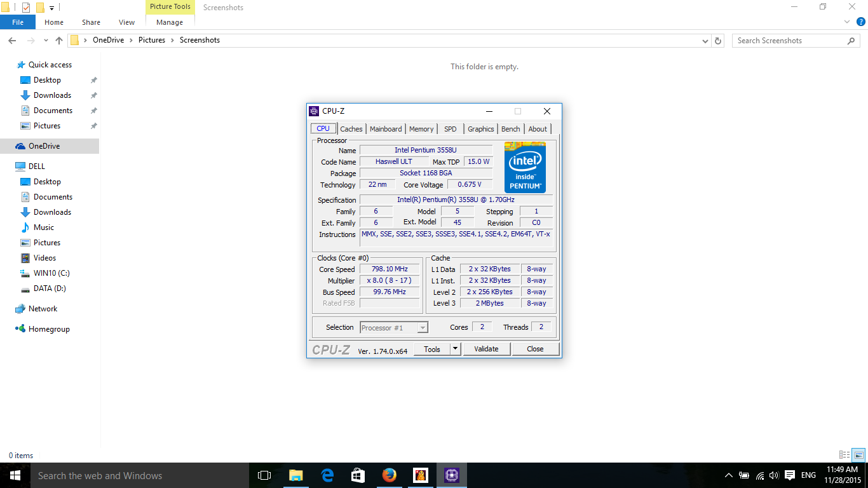Click the Search Screenshots field
The image size is (868, 488).
click(x=788, y=41)
